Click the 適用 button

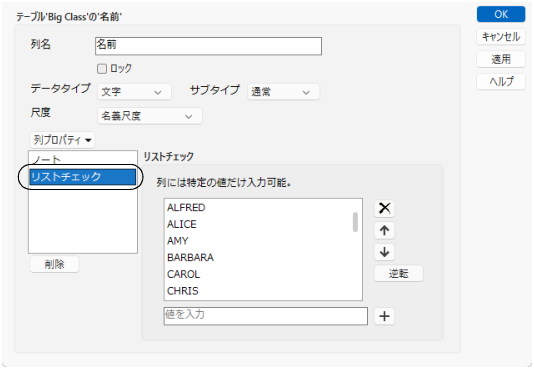[501, 59]
